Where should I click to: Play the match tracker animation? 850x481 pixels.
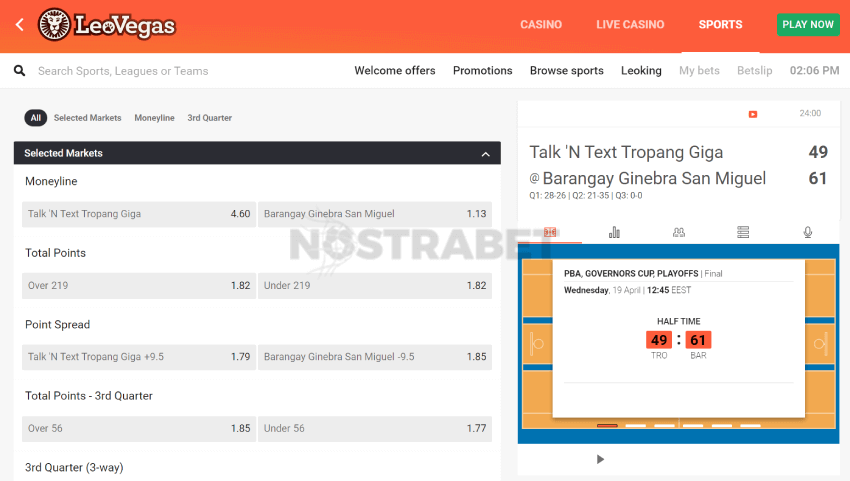point(600,459)
